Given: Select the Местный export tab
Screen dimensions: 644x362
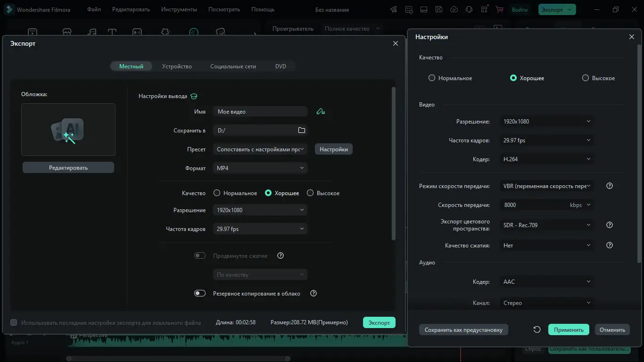Looking at the screenshot, I should point(131,66).
